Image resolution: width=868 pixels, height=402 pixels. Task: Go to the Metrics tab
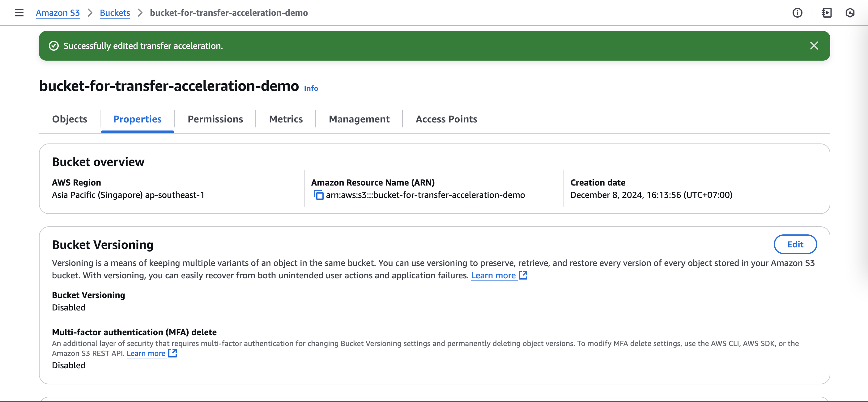point(285,119)
